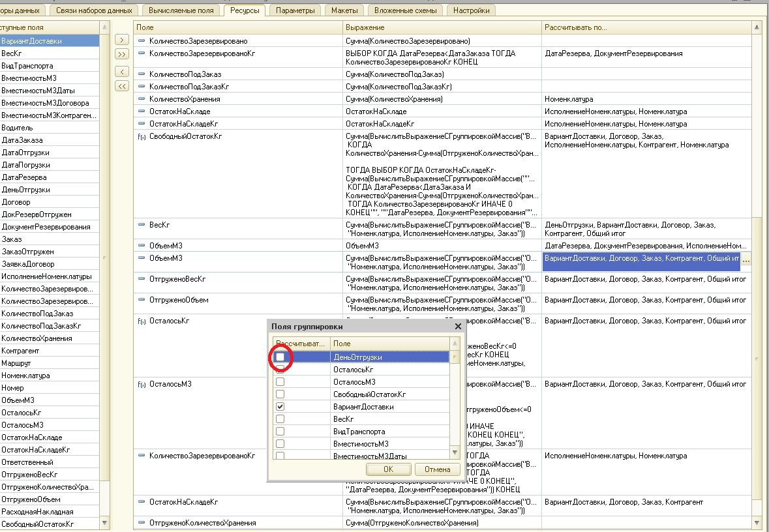The image size is (769, 532).
Task: Open the ellipsis selector in the highlighted cell
Action: click(x=746, y=261)
